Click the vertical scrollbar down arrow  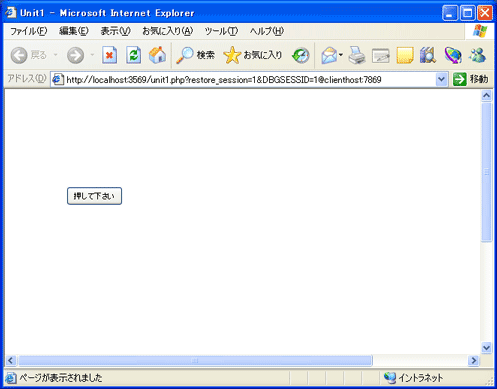(x=486, y=348)
